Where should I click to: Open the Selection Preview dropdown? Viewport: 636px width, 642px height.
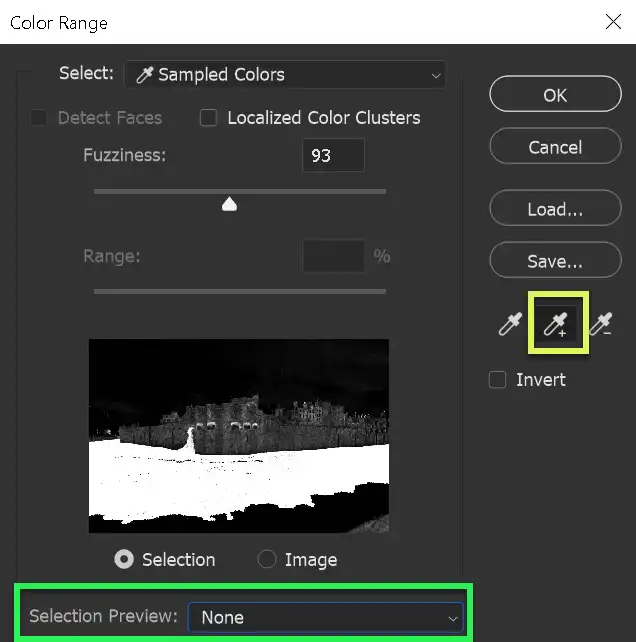pyautogui.click(x=326, y=617)
